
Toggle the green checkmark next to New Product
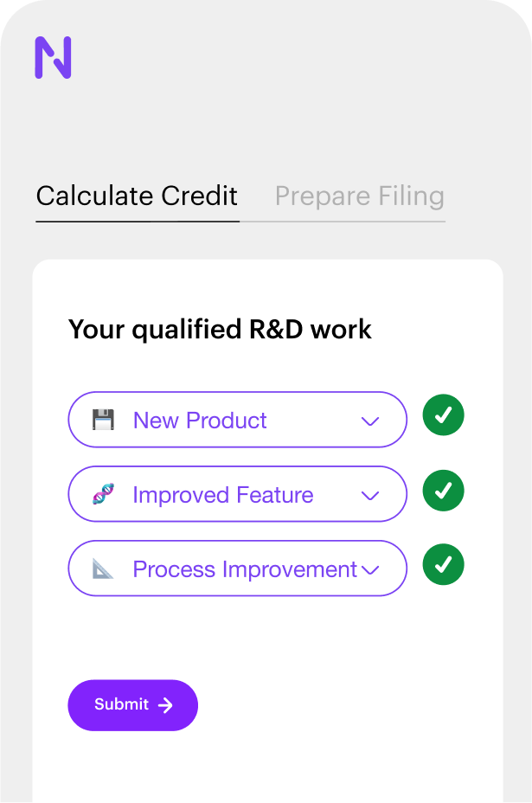click(x=443, y=416)
